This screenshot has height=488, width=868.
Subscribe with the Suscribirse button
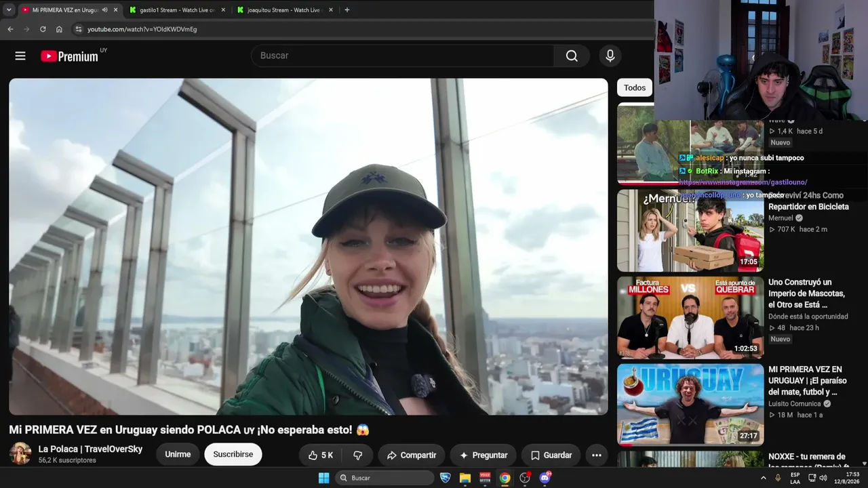coord(233,454)
